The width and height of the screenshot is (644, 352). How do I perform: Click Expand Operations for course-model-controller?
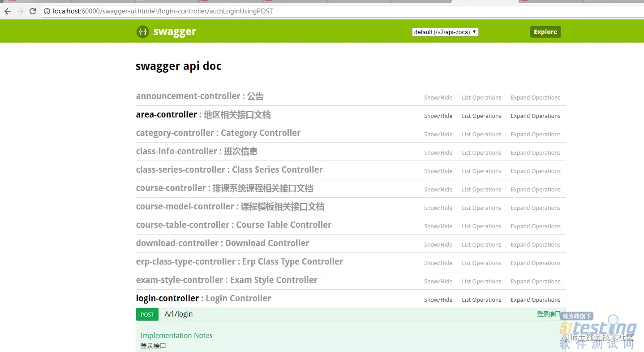point(536,208)
